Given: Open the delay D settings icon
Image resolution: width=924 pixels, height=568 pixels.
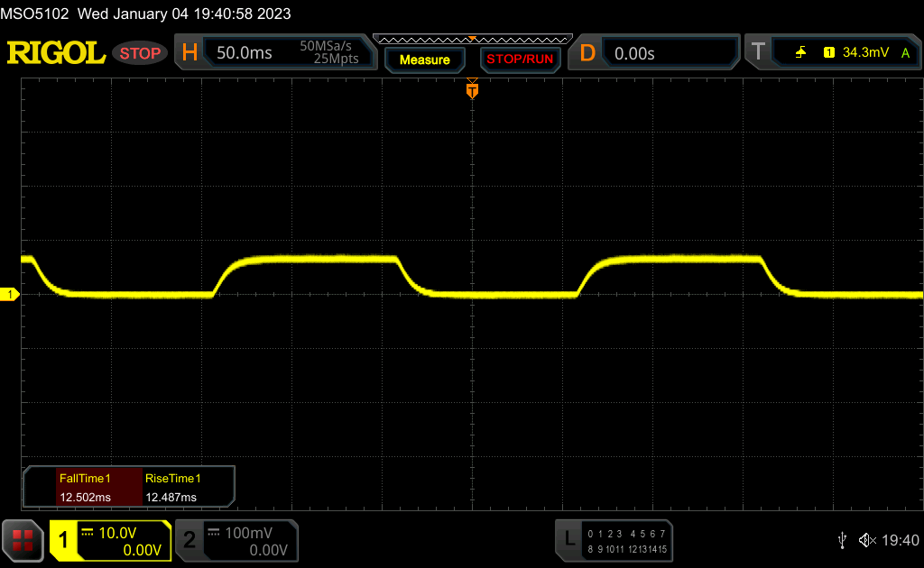Looking at the screenshot, I should pos(587,53).
